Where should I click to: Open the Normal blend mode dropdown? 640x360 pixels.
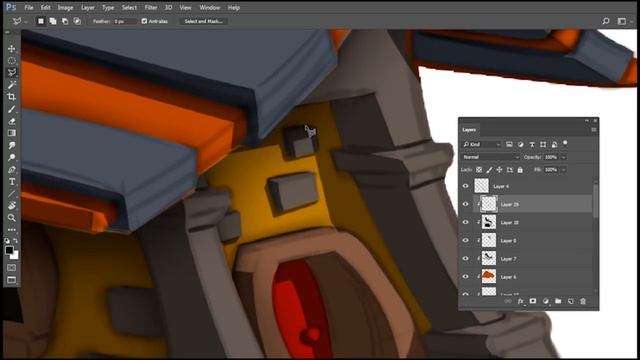pyautogui.click(x=491, y=157)
